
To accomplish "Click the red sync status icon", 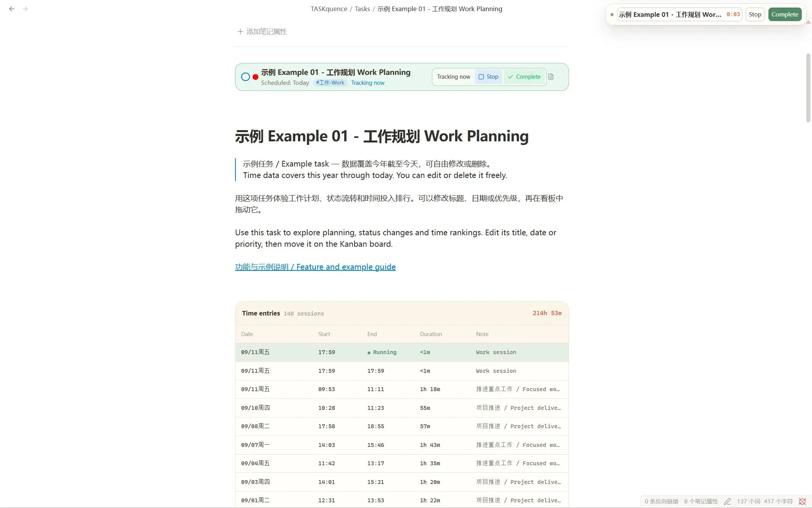I will click(802, 502).
